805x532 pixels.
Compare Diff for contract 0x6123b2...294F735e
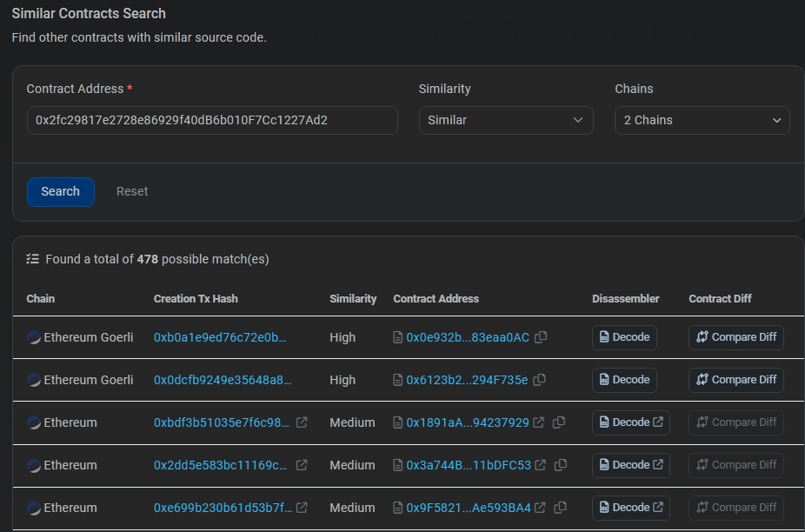736,380
